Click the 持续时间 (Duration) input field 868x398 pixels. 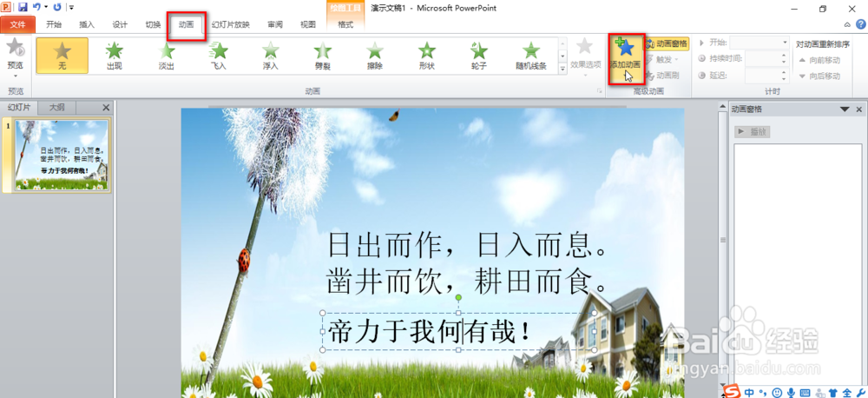click(x=763, y=58)
